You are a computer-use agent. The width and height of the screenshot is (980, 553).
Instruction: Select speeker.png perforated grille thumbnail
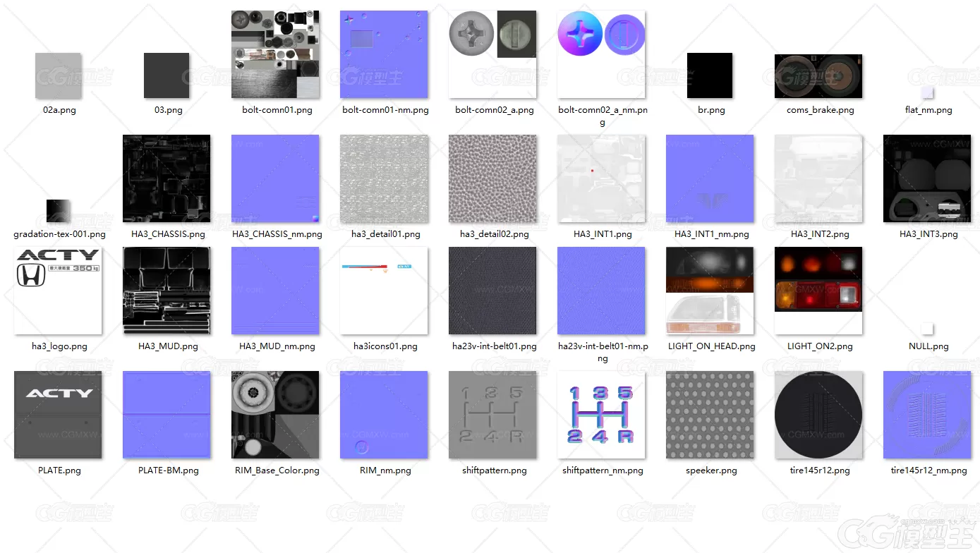(x=710, y=415)
